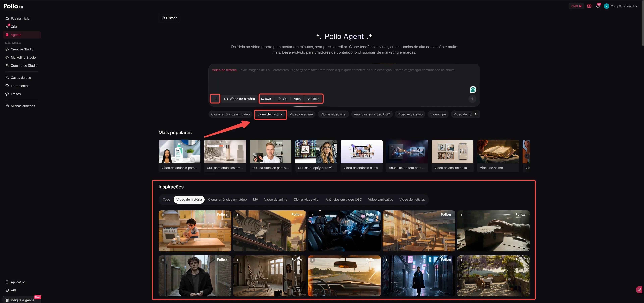644x303 pixels.
Task: Open URL para anúncios em... card
Action: [225, 156]
